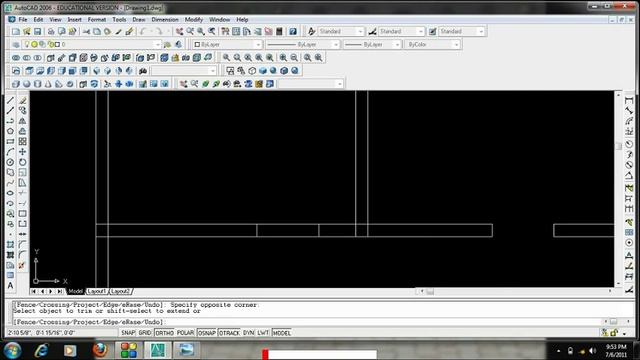Expand the ByLayer linetype dropdown

(336, 44)
